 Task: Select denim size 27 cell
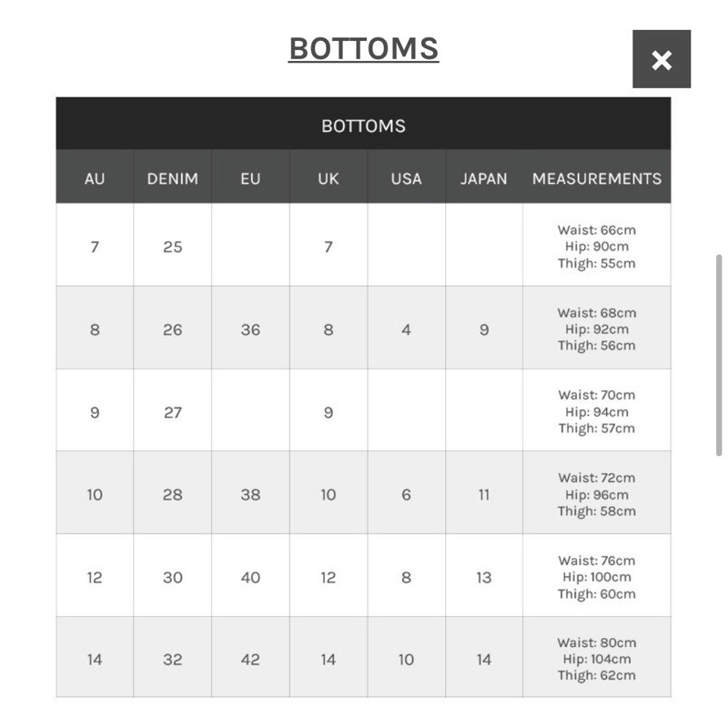[172, 412]
